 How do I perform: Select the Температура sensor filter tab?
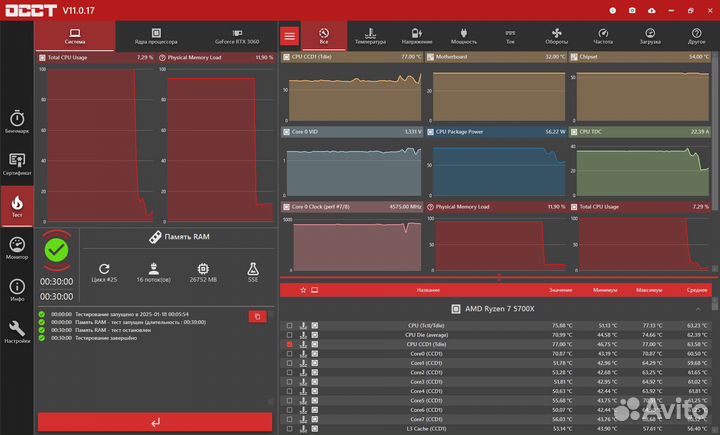point(370,37)
